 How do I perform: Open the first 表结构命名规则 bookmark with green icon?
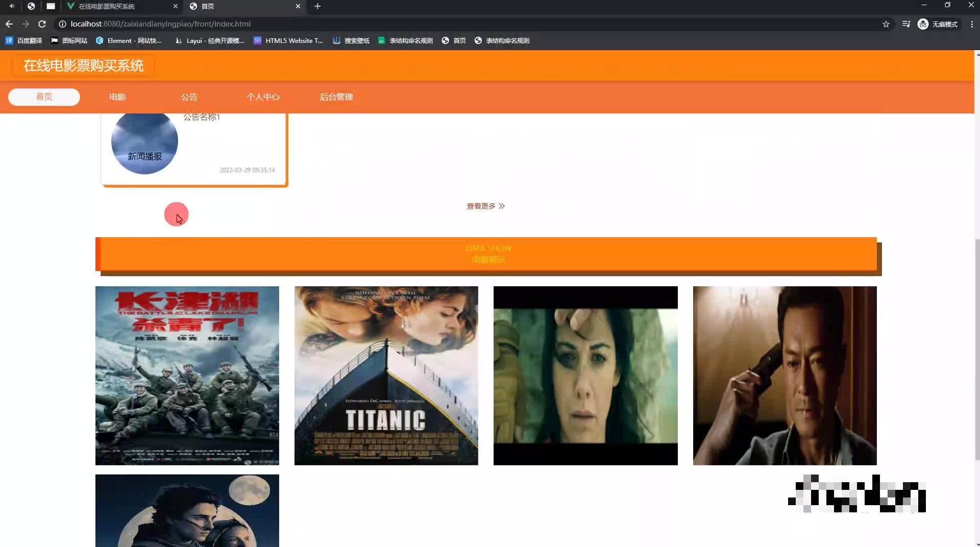(x=405, y=40)
